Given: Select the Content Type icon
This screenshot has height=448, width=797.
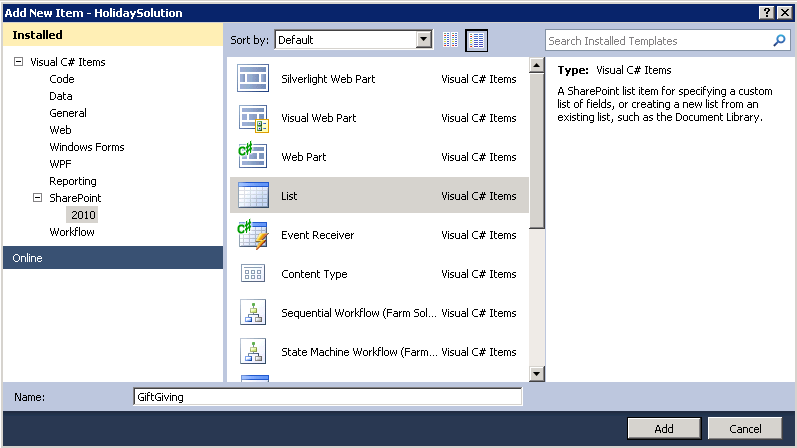Looking at the screenshot, I should pyautogui.click(x=253, y=274).
